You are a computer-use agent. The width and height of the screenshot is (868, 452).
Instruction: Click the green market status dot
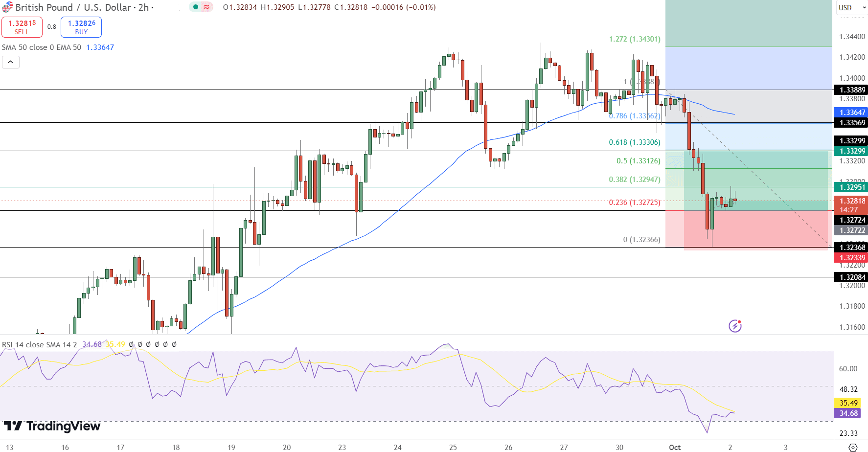[x=196, y=7]
